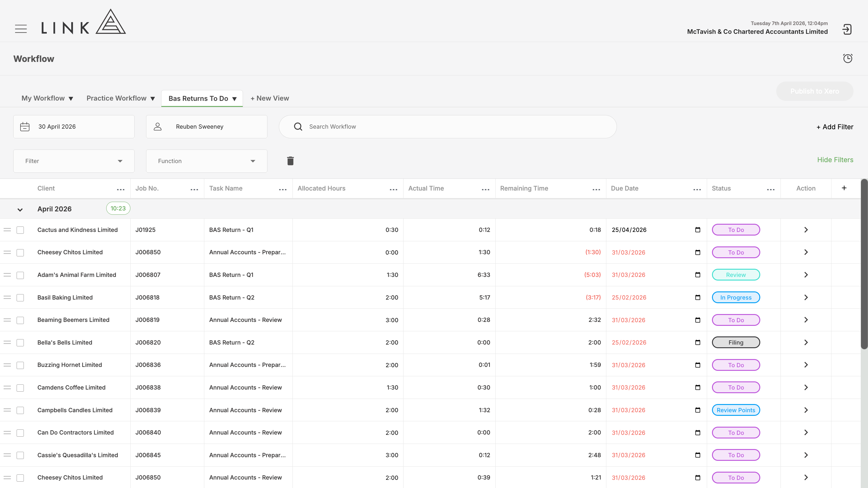Open date picker for Bella's Bells row
The image size is (868, 488).
[x=697, y=342]
